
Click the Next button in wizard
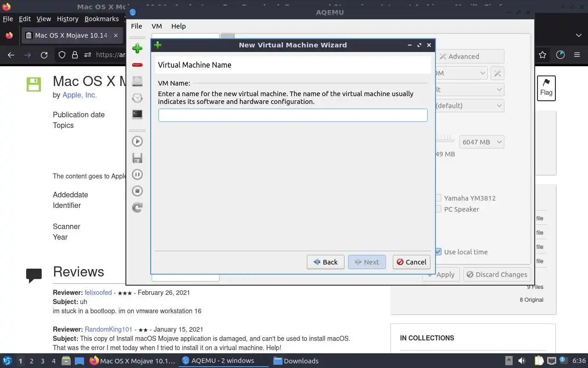click(367, 262)
